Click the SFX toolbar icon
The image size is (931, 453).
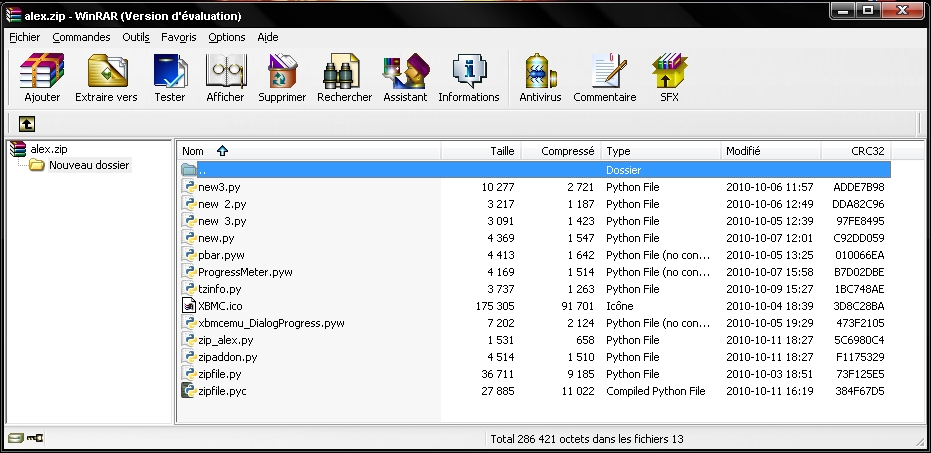click(669, 77)
